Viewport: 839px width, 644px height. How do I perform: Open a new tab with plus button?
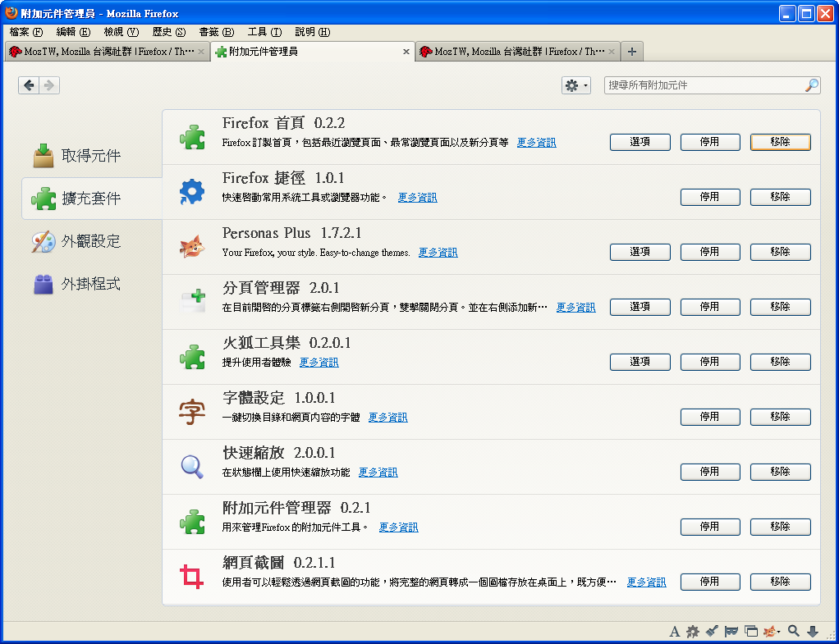click(x=631, y=52)
